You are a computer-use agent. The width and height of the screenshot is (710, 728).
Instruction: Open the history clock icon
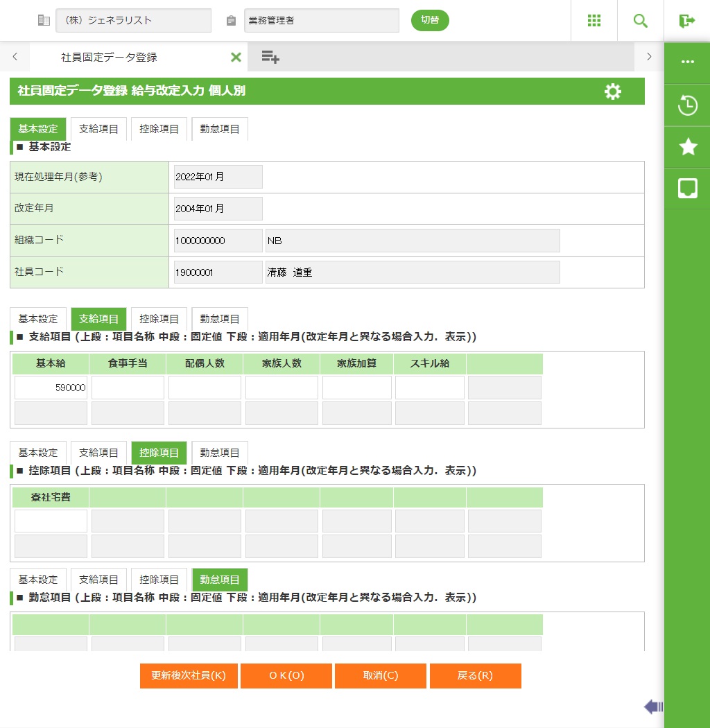point(687,105)
